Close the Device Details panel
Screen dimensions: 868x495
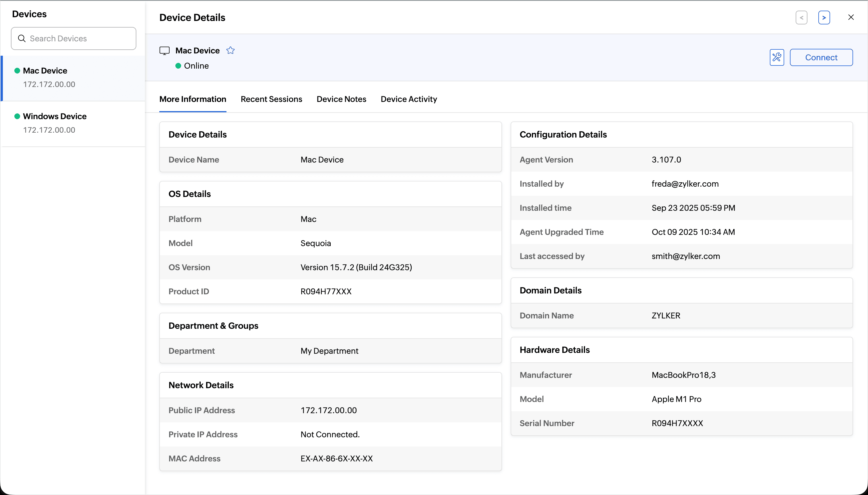(851, 17)
